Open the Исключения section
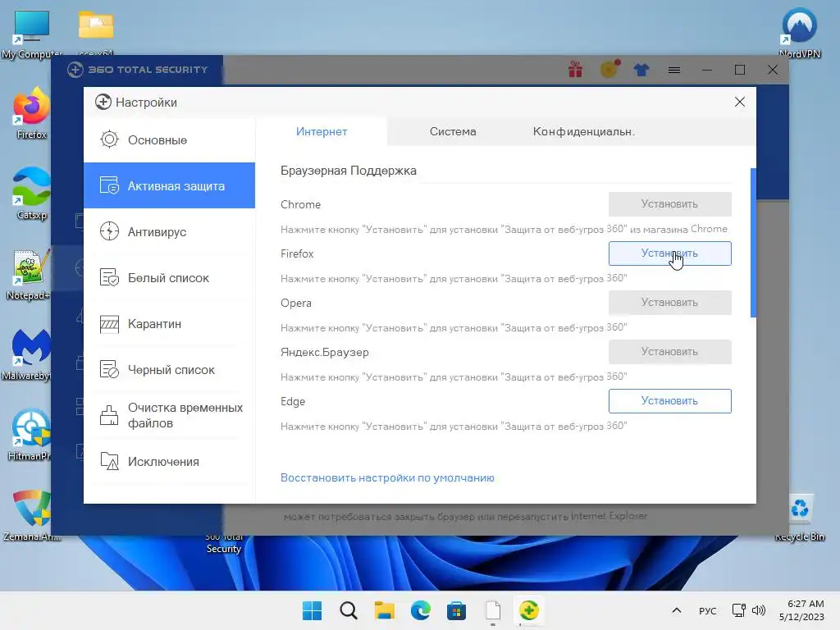The width and height of the screenshot is (840, 630). pos(169,461)
